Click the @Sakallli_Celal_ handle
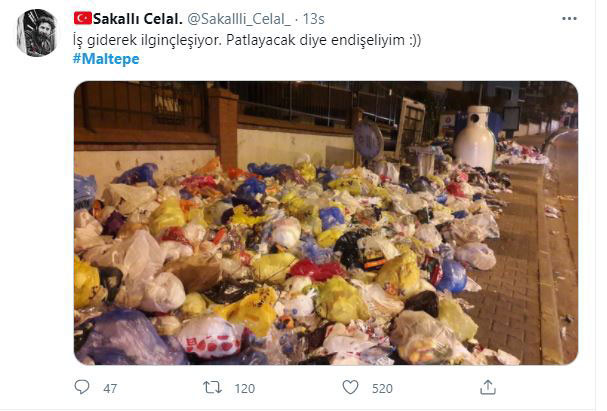The height and width of the screenshot is (411, 607). (x=239, y=19)
